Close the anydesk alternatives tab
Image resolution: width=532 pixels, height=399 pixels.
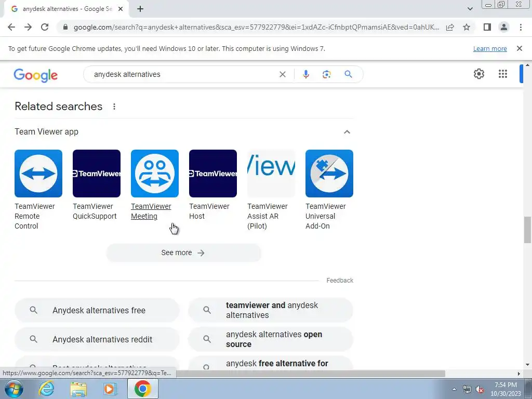(121, 9)
